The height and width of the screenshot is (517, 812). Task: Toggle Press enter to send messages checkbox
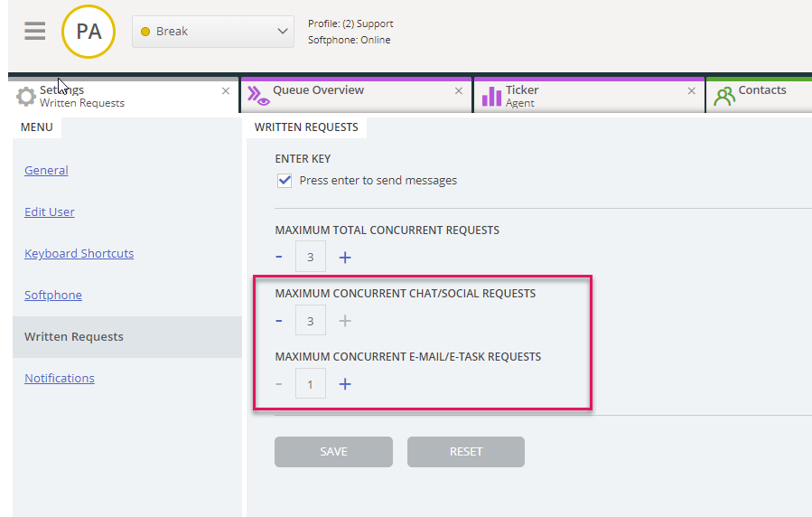pyautogui.click(x=285, y=181)
